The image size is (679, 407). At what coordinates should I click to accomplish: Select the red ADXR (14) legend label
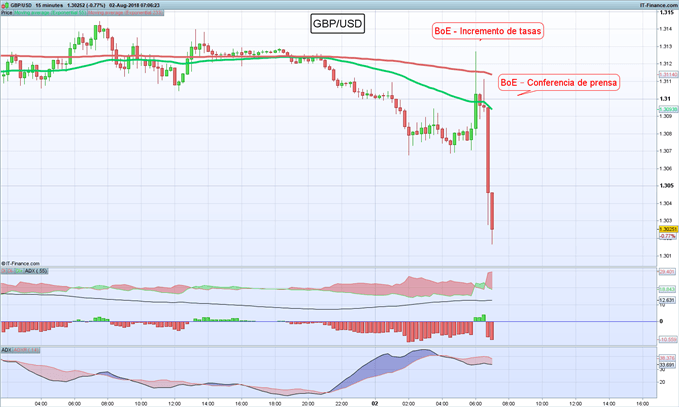pyautogui.click(x=26, y=350)
